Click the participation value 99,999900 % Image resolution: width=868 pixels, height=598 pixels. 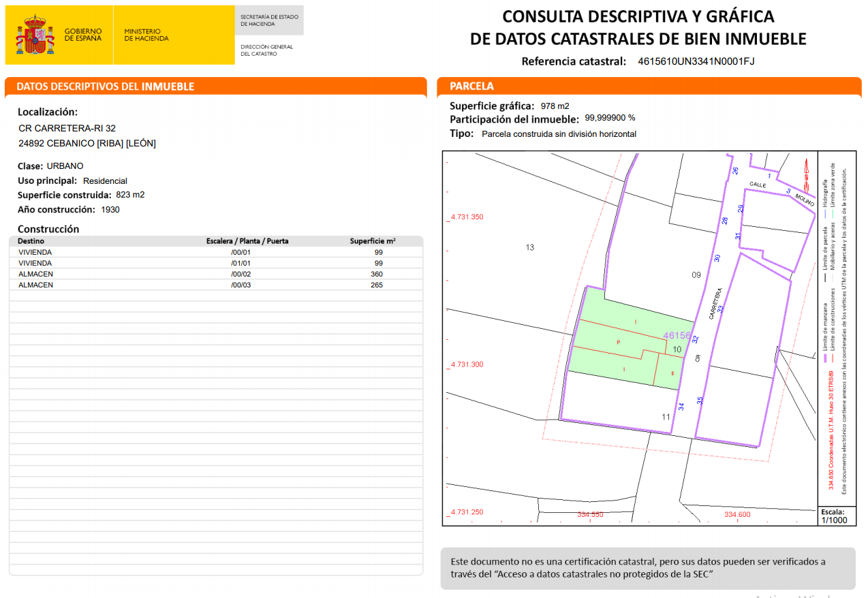pos(610,118)
